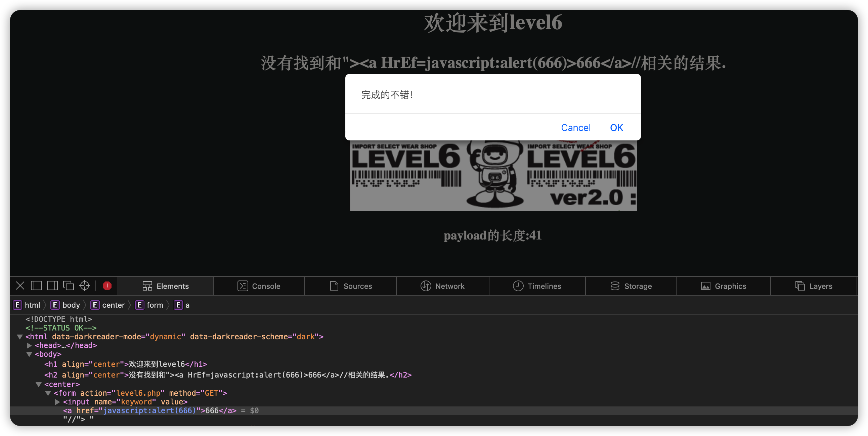
Task: Open the Elements tab
Action: tap(166, 286)
